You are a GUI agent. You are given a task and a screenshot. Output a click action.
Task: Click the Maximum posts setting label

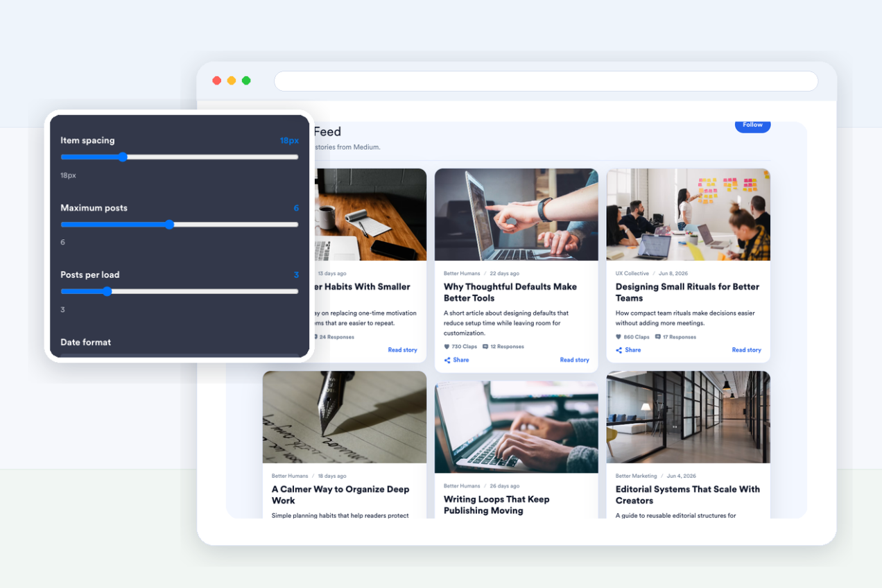[94, 208]
